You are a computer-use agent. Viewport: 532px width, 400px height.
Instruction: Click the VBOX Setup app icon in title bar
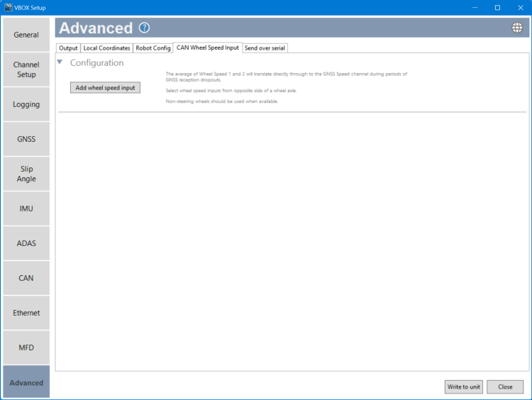pyautogui.click(x=8, y=8)
